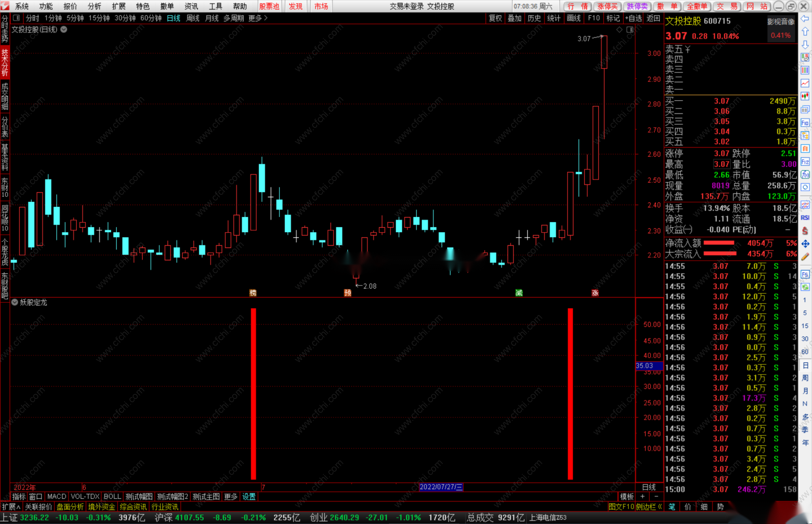Open the f(x) formula icon
The image size is (812, 524).
[x=805, y=175]
